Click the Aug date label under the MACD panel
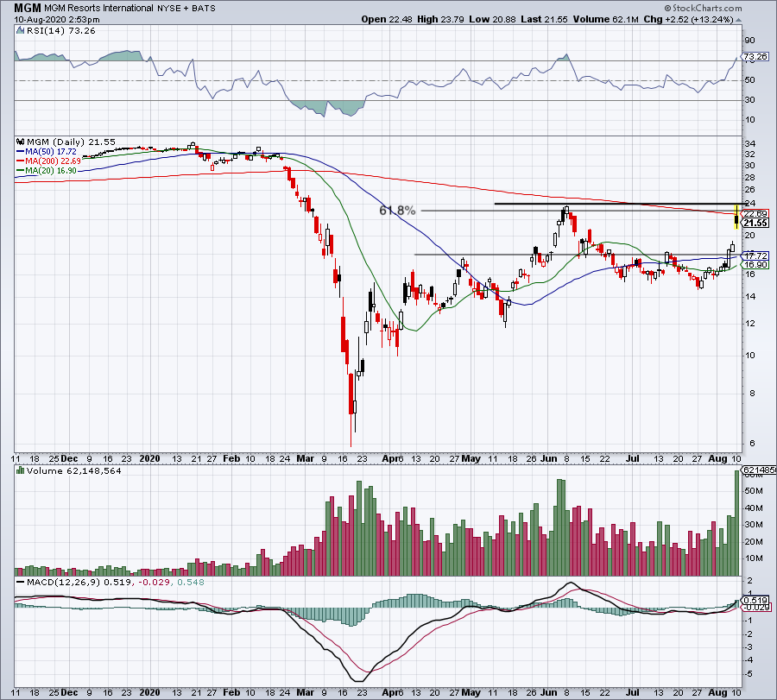 point(718,692)
